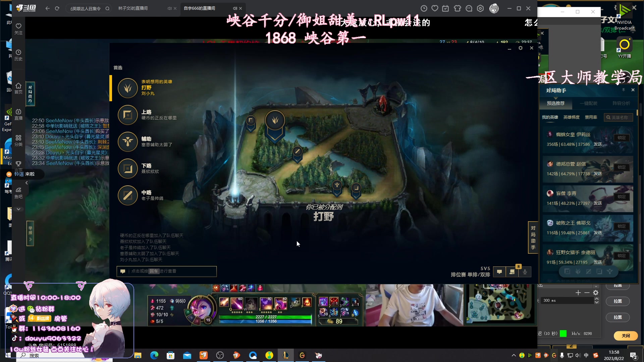Open the League client settings gear

click(x=520, y=48)
